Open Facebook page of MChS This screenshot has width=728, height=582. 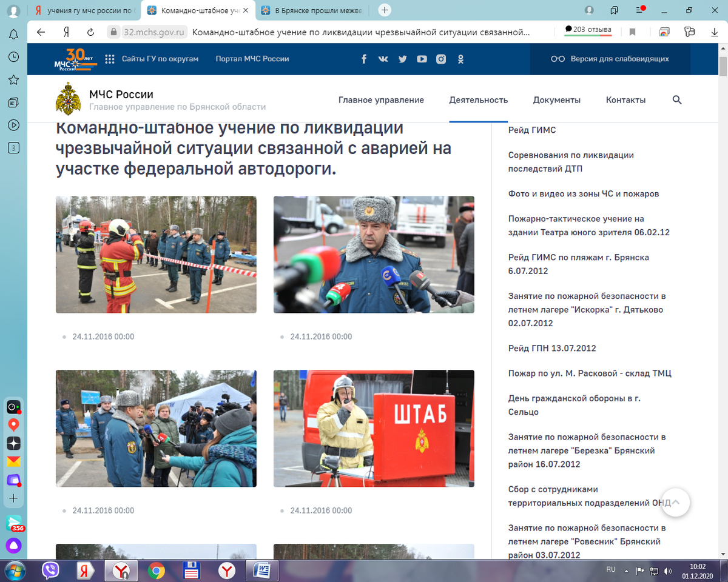click(x=364, y=59)
